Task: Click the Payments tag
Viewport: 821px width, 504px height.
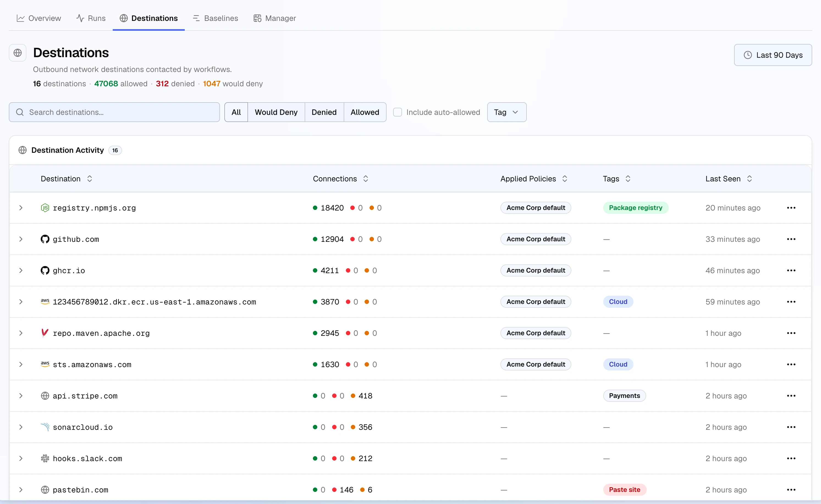Action: coord(624,396)
